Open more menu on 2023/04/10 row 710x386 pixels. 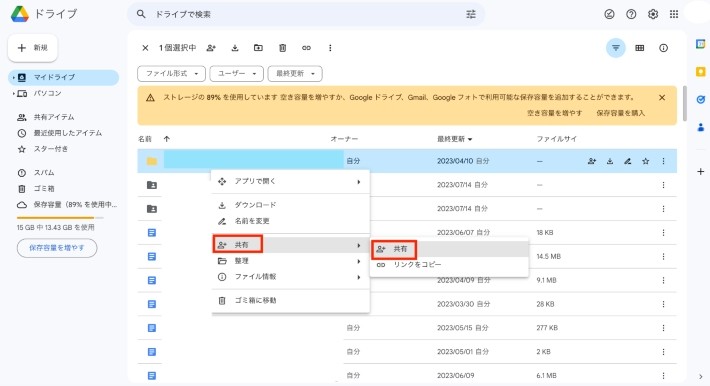[663, 161]
